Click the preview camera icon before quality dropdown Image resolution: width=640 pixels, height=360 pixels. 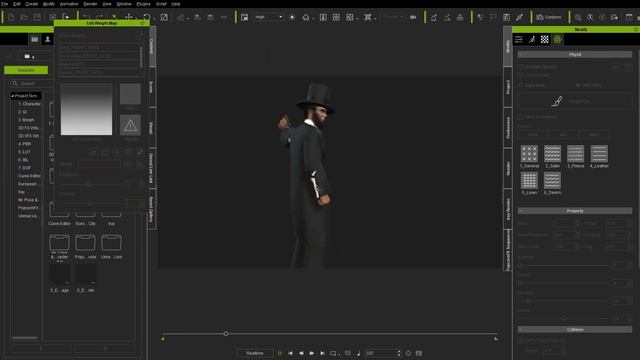[244, 17]
